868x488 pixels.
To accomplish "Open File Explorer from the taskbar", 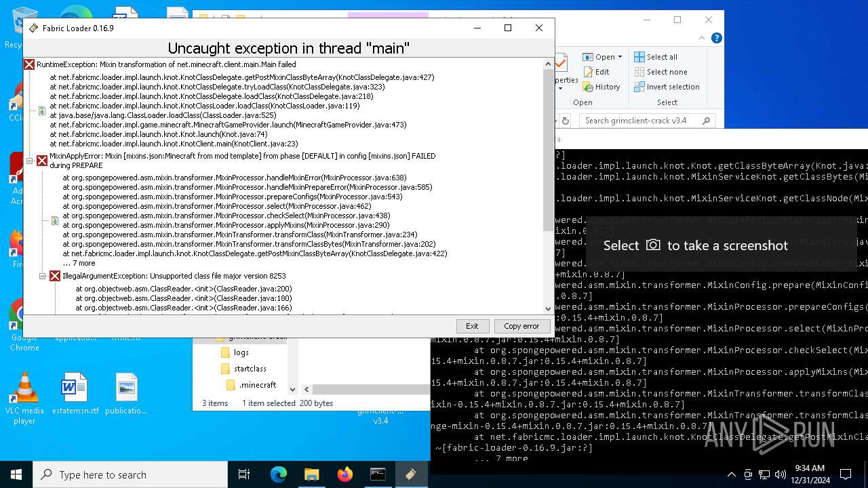I will [x=311, y=474].
